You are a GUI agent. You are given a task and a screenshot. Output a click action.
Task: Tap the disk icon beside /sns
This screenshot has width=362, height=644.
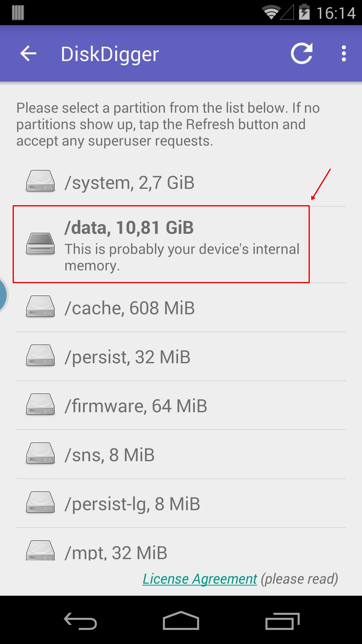click(40, 454)
